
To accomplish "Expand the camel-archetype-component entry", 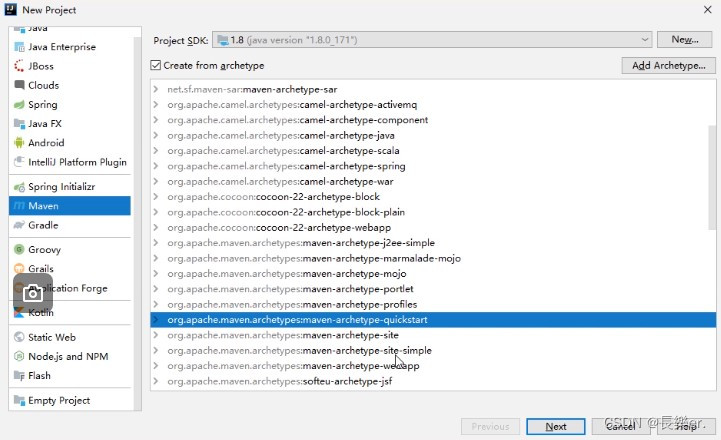I will click(156, 120).
